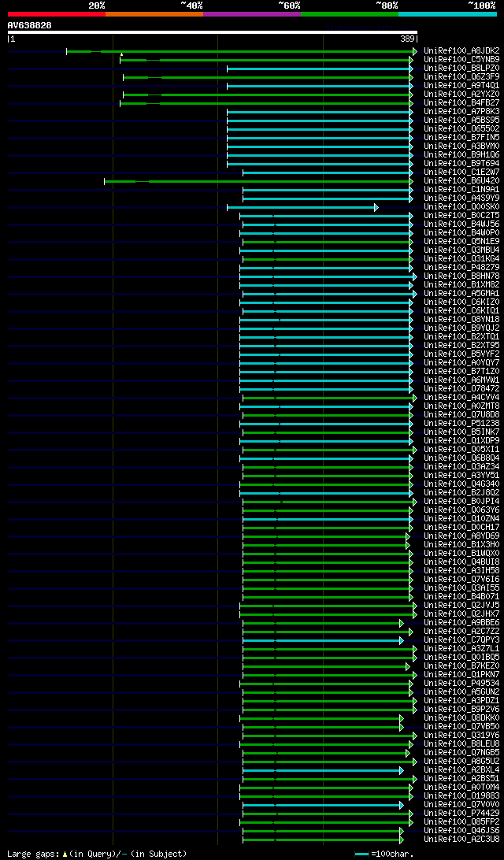The image size is (504, 860).
Task: Select the query name AV638828
Action: [30, 25]
